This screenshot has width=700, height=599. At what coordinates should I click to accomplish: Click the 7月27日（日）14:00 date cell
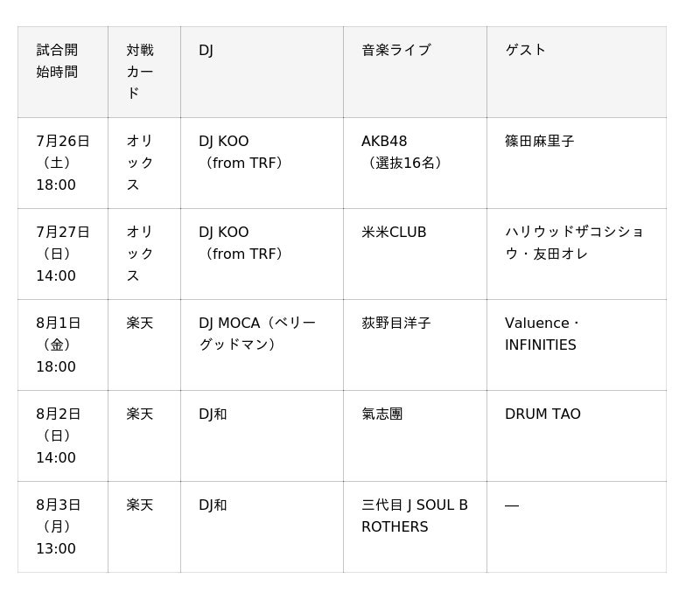(x=62, y=254)
